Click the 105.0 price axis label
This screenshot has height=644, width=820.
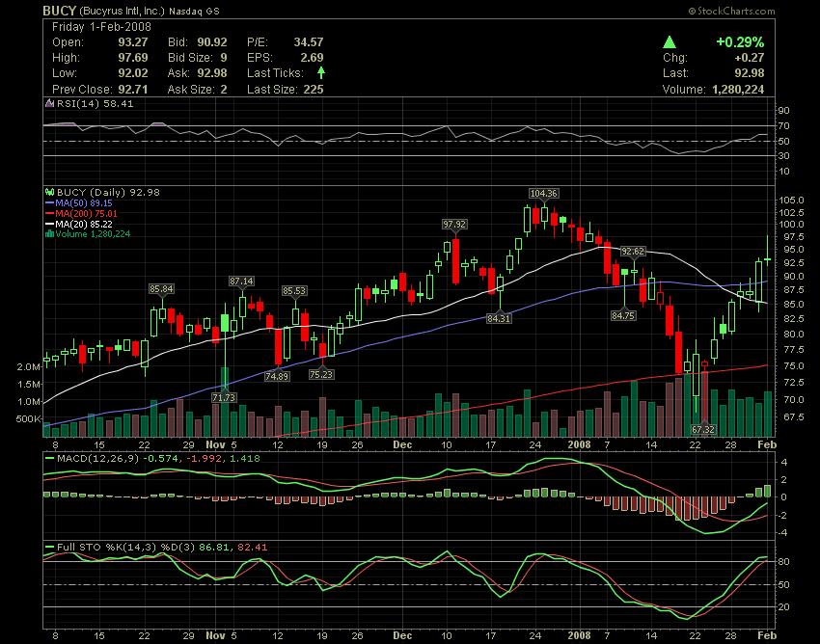[791, 201]
